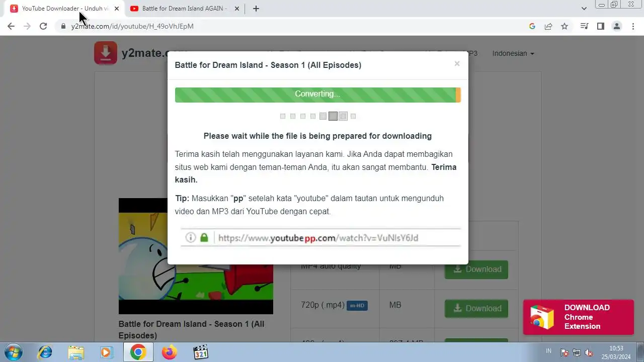The height and width of the screenshot is (362, 644).
Task: Click the muted volume tray icon
Action: pos(589,353)
